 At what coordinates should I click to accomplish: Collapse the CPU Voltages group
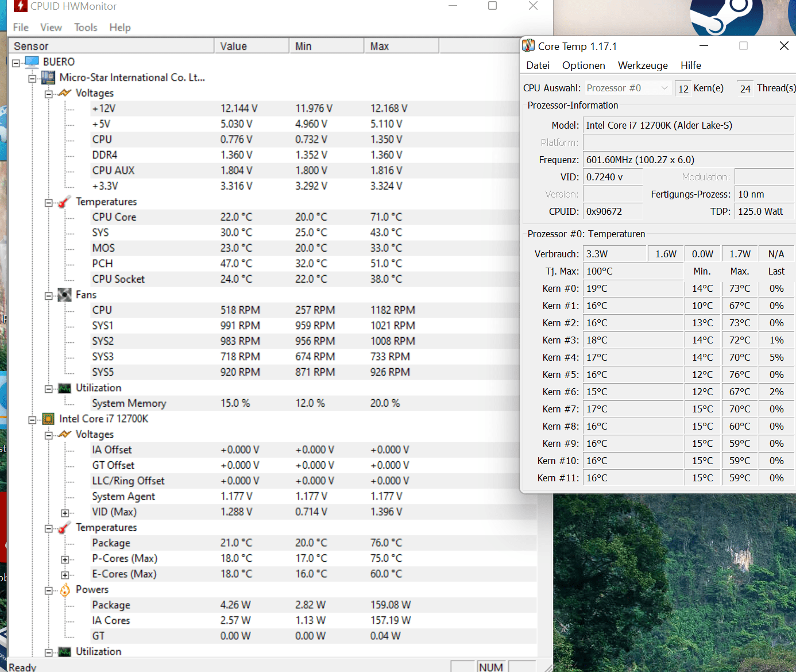click(x=49, y=435)
